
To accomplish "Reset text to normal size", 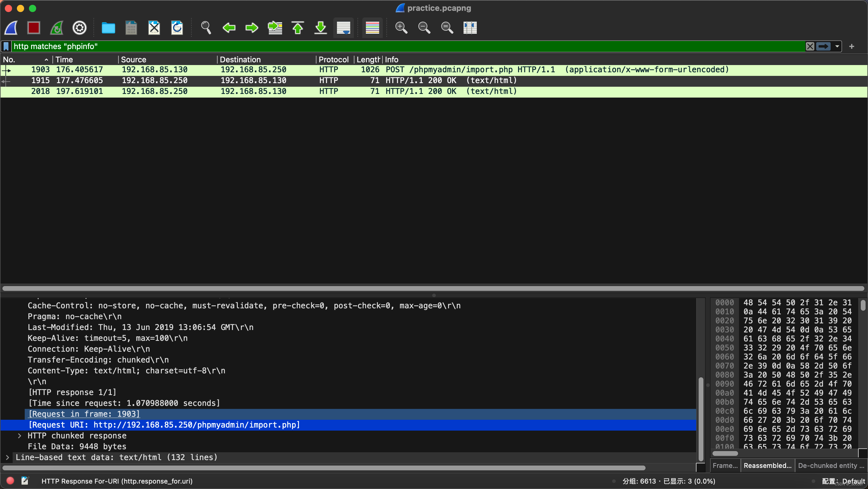I will (x=447, y=28).
